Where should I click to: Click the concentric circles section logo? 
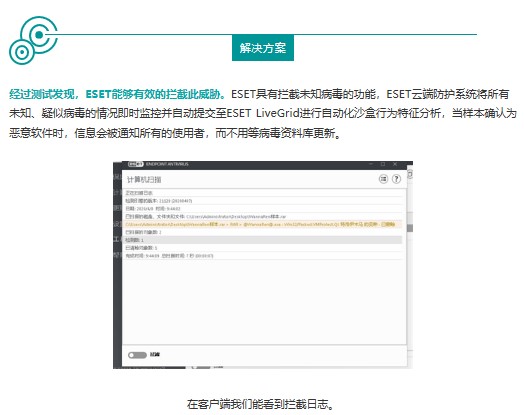point(33,40)
